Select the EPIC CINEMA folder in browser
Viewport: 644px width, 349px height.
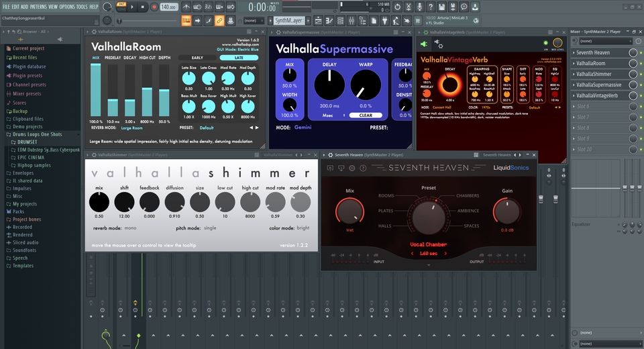[31, 158]
